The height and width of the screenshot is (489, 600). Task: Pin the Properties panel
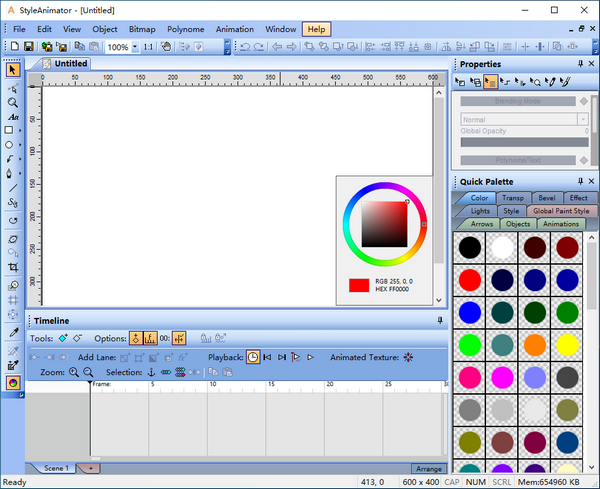point(579,64)
